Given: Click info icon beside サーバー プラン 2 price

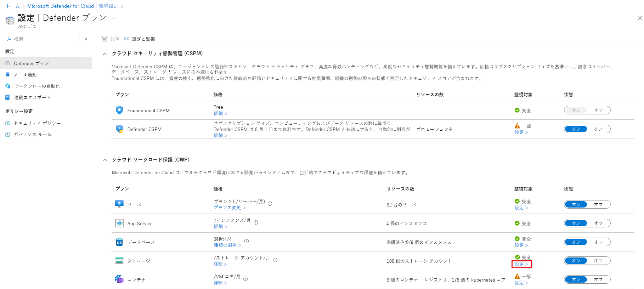Looking at the screenshot, I should coord(270,204).
